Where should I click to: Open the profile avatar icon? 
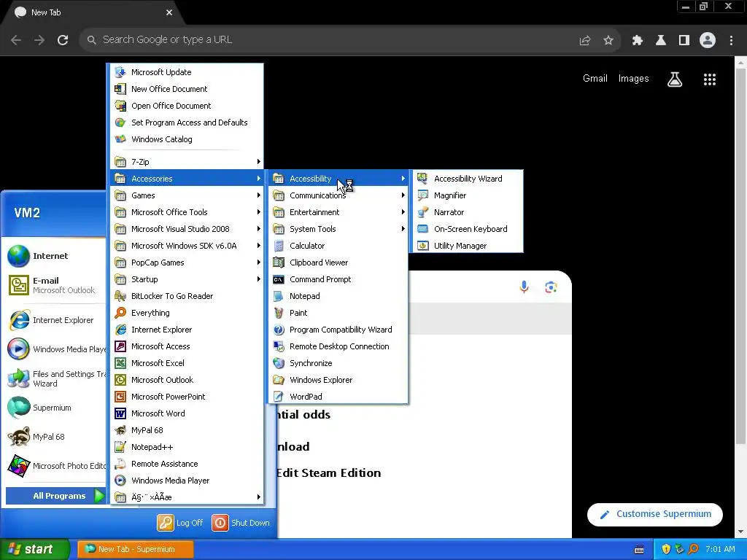pos(708,40)
